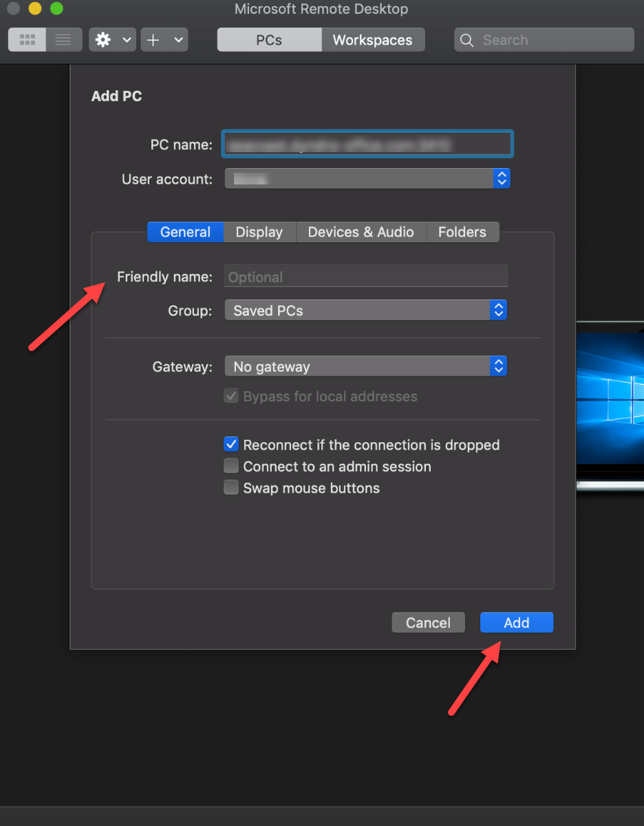Click the Windows desktop thumbnail behind dialog
The width and height of the screenshot is (644, 826).
(x=610, y=406)
